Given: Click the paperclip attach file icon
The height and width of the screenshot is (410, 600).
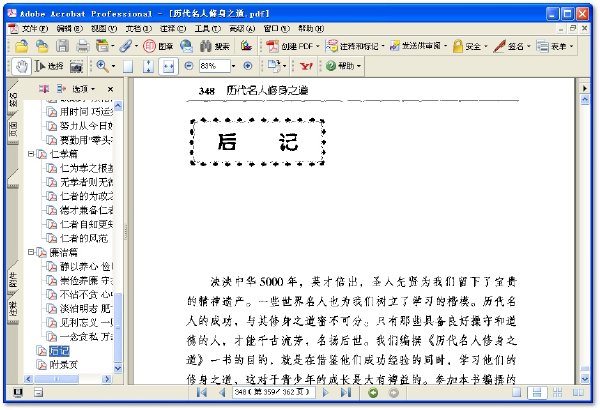Looking at the screenshot, I should point(125,46).
